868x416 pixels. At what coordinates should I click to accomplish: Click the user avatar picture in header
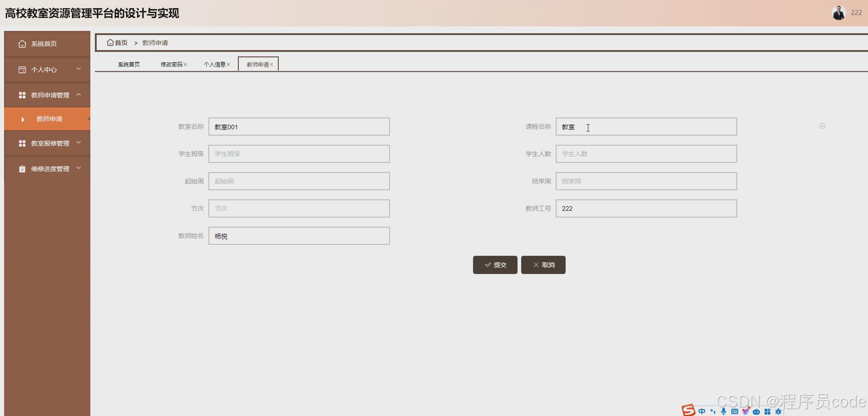[x=838, y=13]
